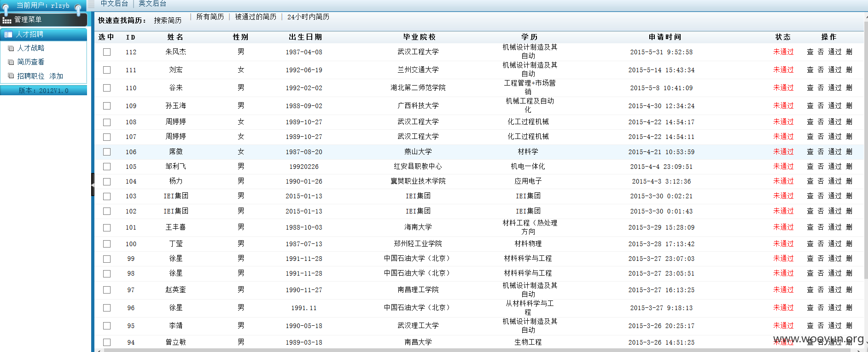Click the 版本: 2012V1.0 bar
The width and height of the screenshot is (868, 352).
pos(44,91)
